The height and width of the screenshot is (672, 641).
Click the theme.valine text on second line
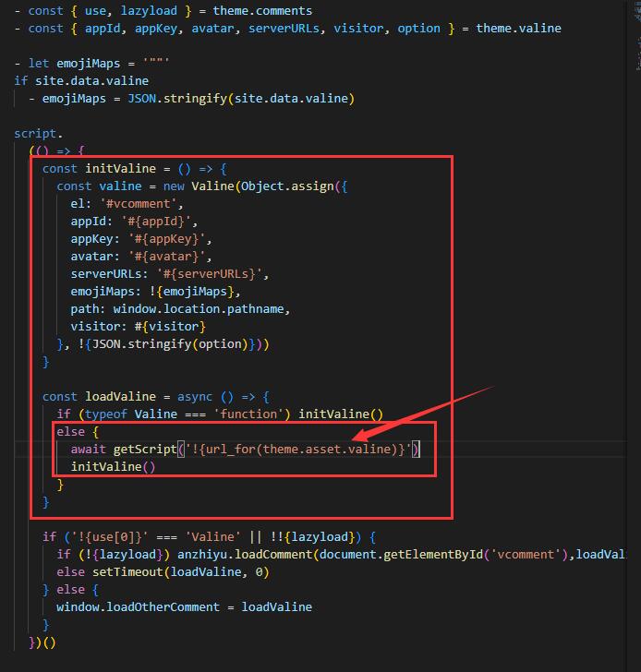tap(518, 29)
